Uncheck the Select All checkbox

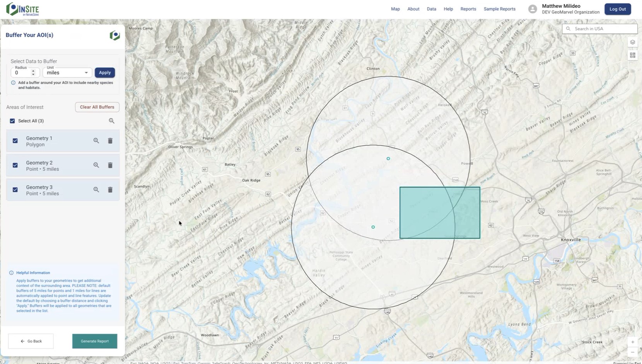pyautogui.click(x=12, y=121)
